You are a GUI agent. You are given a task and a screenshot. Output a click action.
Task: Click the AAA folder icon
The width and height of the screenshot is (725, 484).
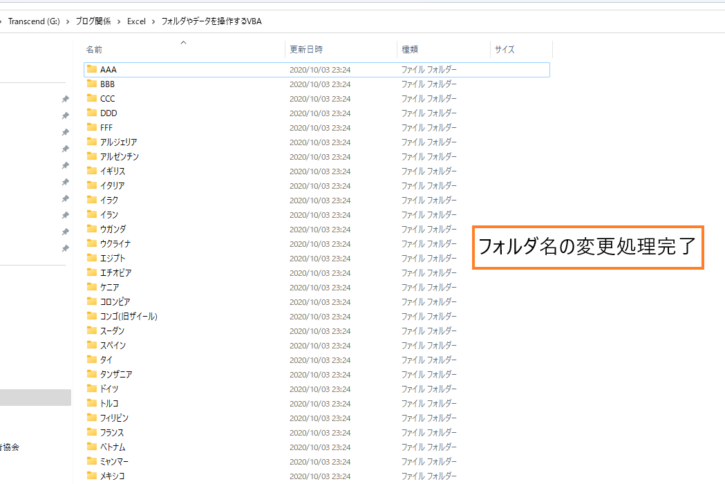click(91, 70)
